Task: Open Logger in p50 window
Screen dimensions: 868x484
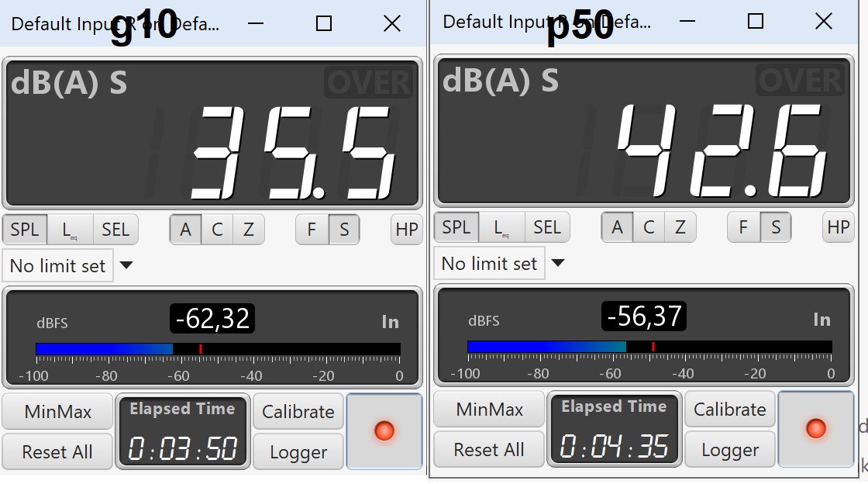Action: (729, 450)
